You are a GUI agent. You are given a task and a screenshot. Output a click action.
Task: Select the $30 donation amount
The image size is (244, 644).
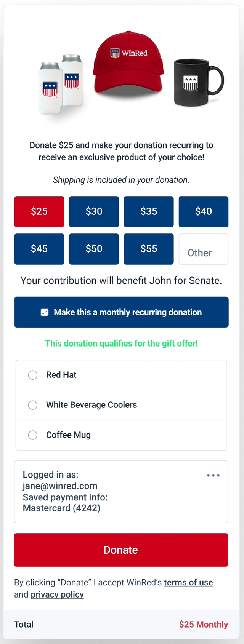[94, 211]
